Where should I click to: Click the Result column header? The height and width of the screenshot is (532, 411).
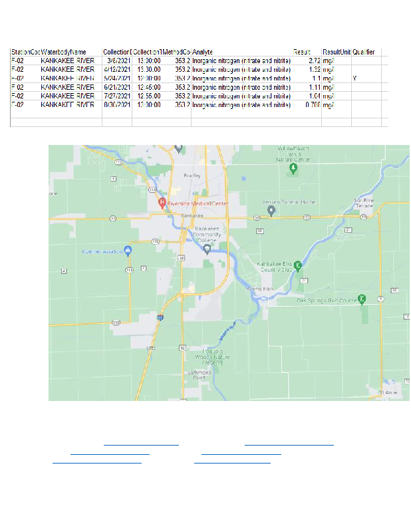pyautogui.click(x=303, y=52)
